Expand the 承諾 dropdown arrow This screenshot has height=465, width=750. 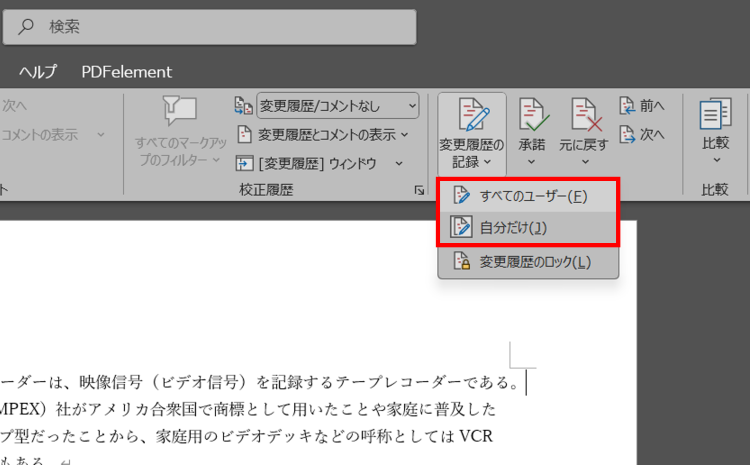[531, 162]
